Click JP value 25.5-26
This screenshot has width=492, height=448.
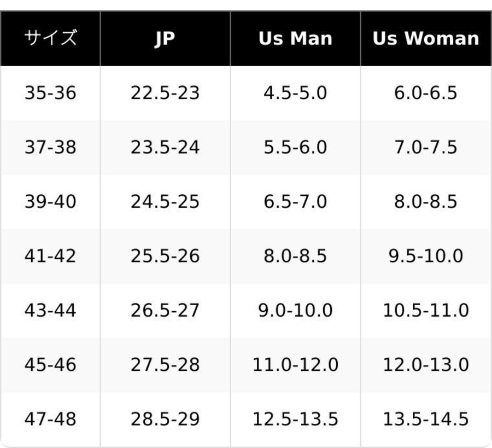click(165, 256)
